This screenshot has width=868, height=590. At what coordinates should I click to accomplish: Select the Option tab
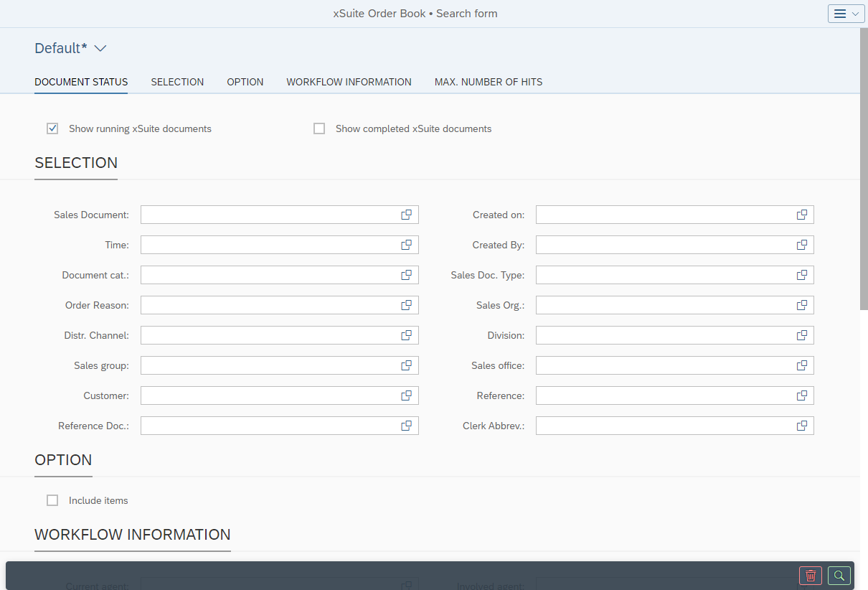coord(245,82)
